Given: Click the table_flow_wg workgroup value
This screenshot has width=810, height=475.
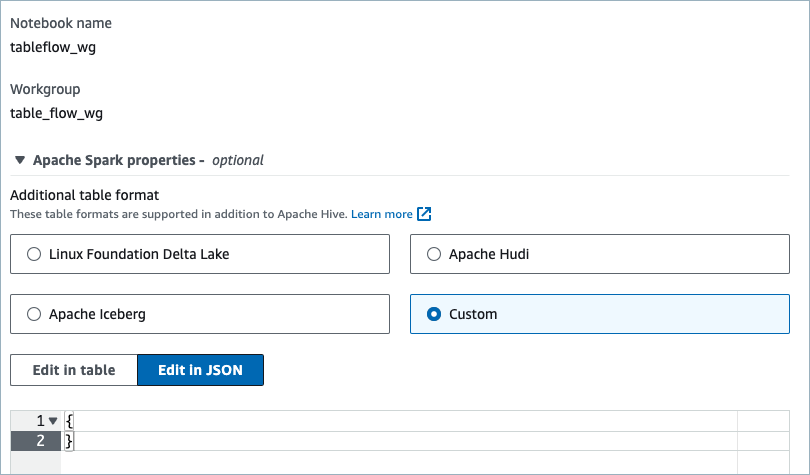Looking at the screenshot, I should [x=56, y=113].
